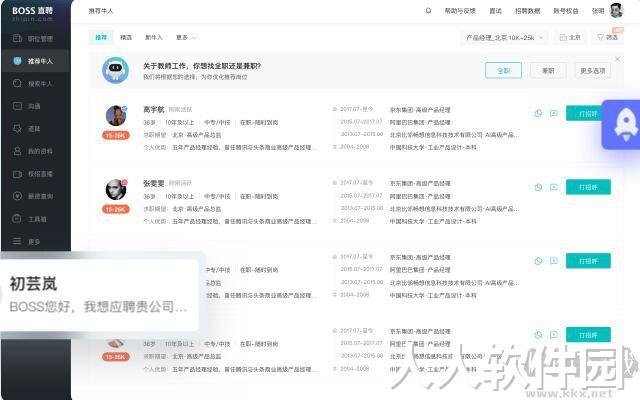Click 张雯雯's 15-25K salary badge
640x400 pixels.
coord(116,209)
